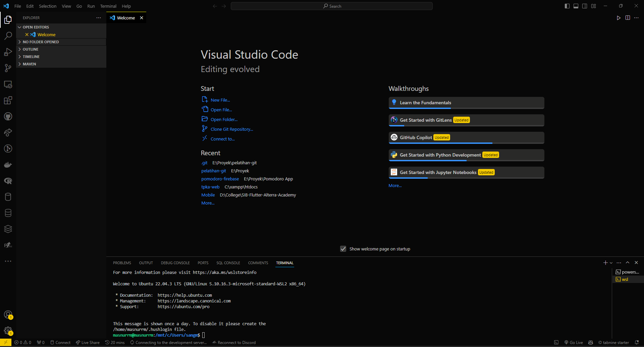Toggle Secondary Side Bar visibility
The image size is (644, 347).
click(x=585, y=6)
